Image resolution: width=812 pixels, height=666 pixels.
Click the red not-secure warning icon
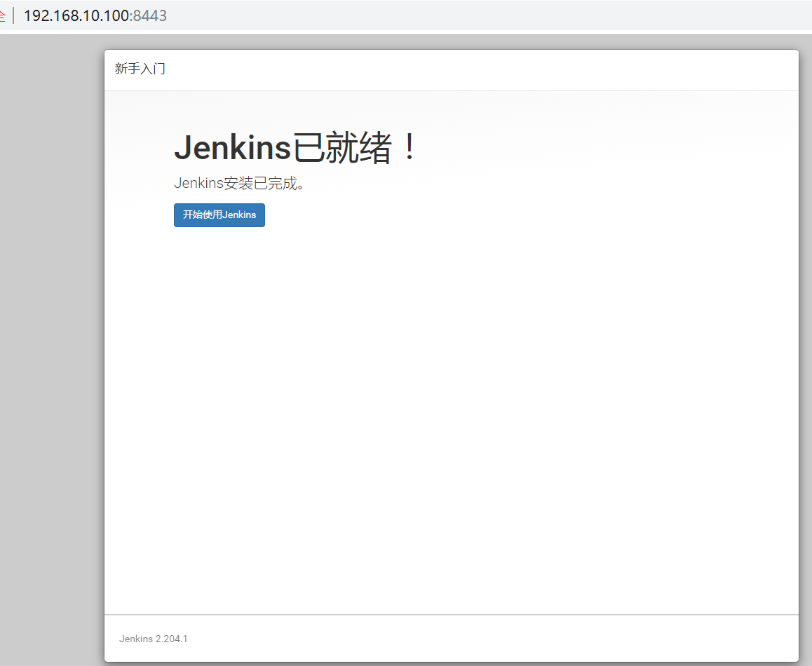click(x=2, y=15)
